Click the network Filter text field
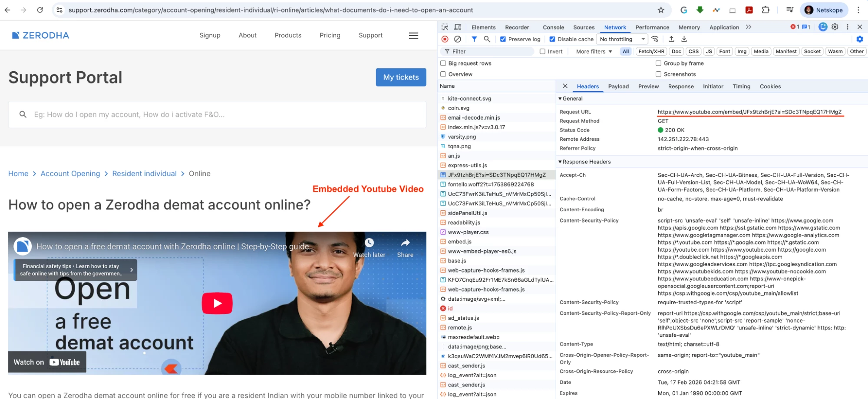The image size is (868, 399). coord(488,51)
